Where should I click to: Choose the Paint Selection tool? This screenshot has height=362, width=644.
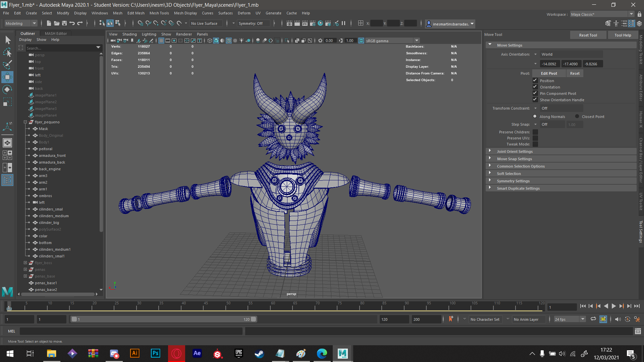pyautogui.click(x=7, y=65)
